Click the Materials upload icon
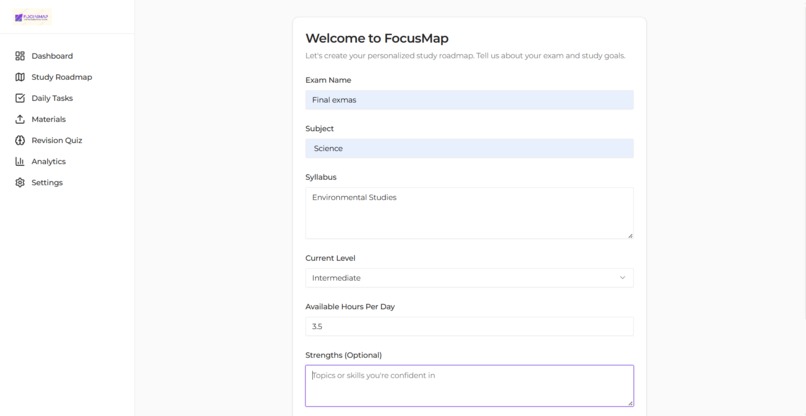Image resolution: width=806 pixels, height=416 pixels. pos(20,119)
